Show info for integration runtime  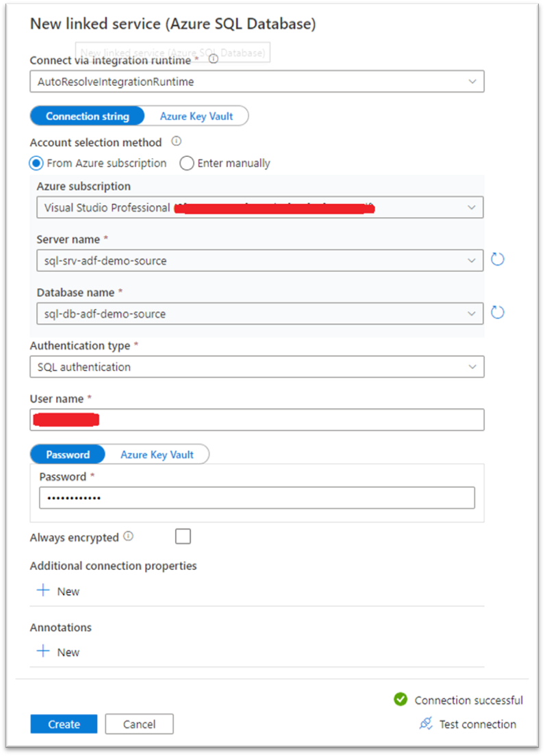click(214, 59)
